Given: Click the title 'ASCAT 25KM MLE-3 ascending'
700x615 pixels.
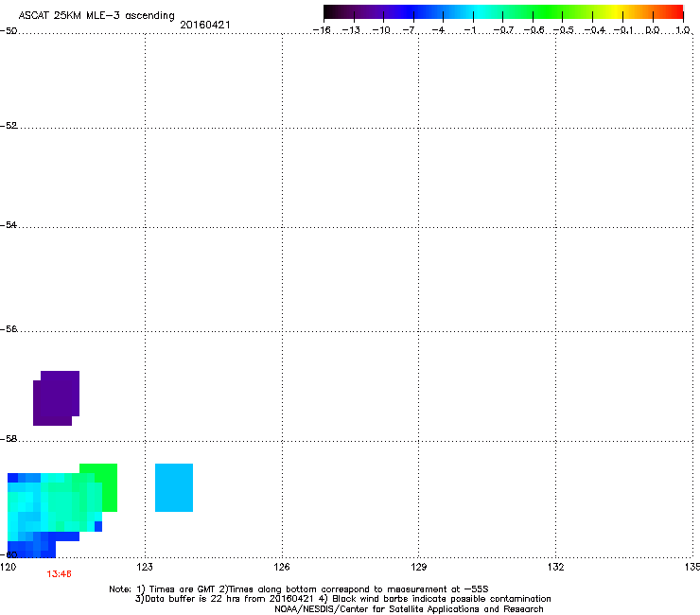Looking at the screenshot, I should pos(96,15).
